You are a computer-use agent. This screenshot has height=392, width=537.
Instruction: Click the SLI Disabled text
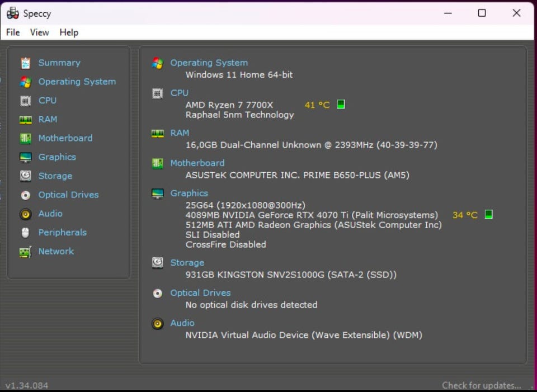point(213,235)
